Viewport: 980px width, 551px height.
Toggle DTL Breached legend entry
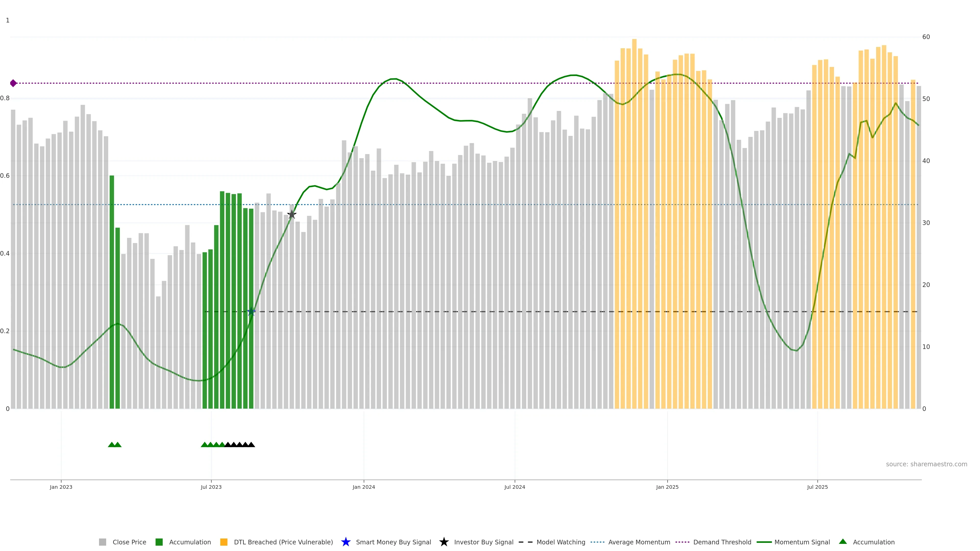(283, 542)
